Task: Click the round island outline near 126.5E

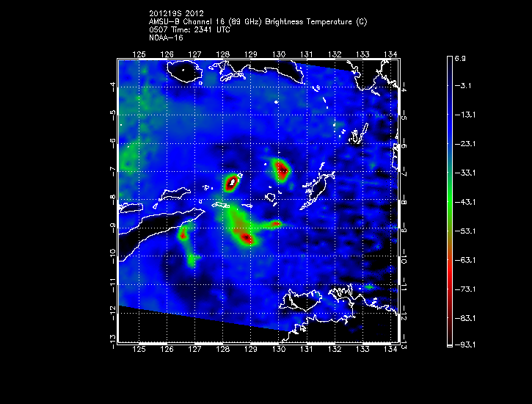Action: 185,71
